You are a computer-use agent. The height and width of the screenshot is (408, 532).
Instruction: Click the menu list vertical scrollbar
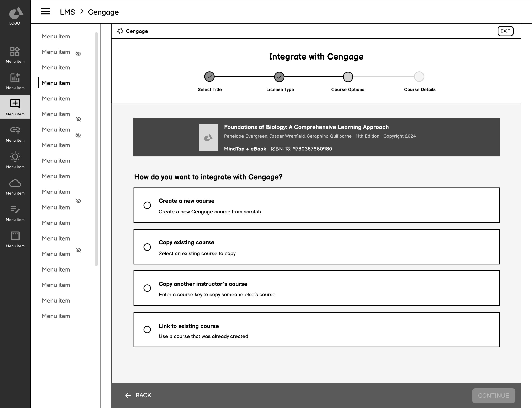(96, 149)
